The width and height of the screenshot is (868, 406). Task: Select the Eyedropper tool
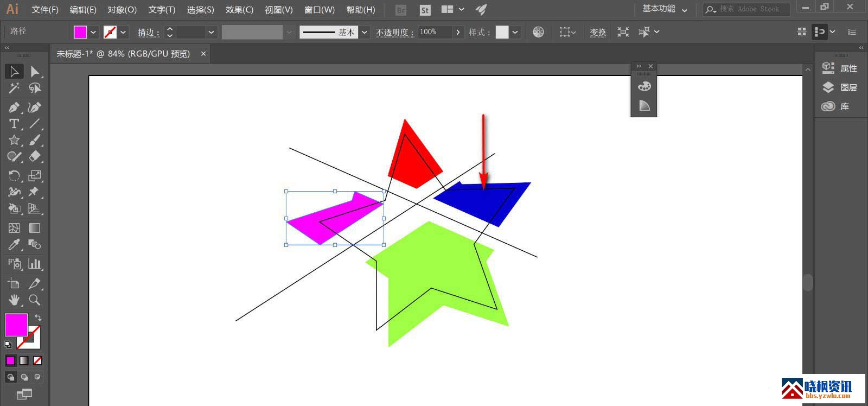pyautogui.click(x=14, y=245)
